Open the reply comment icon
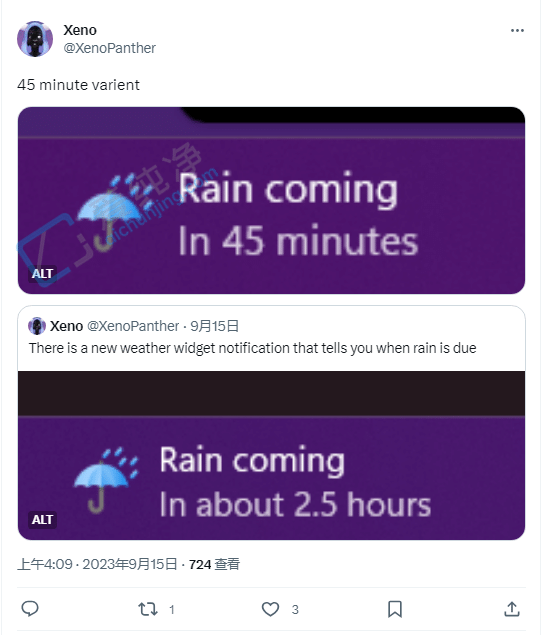The height and width of the screenshot is (635, 543). [x=30, y=609]
